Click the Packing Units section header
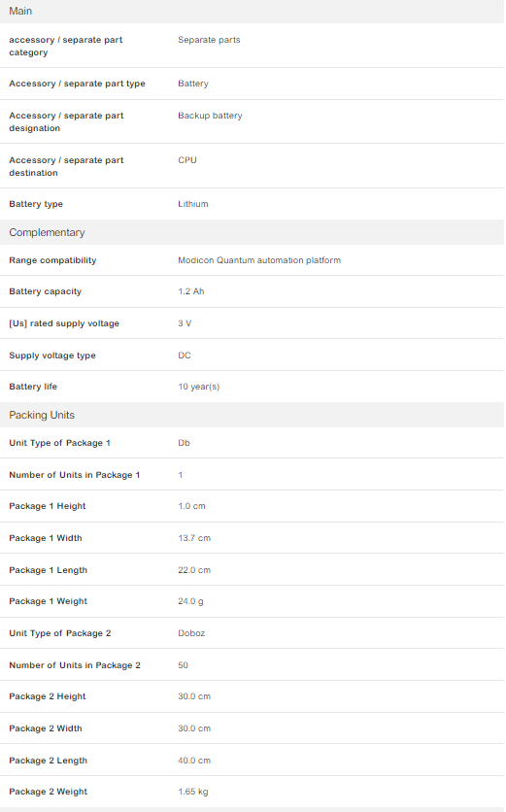 point(253,415)
